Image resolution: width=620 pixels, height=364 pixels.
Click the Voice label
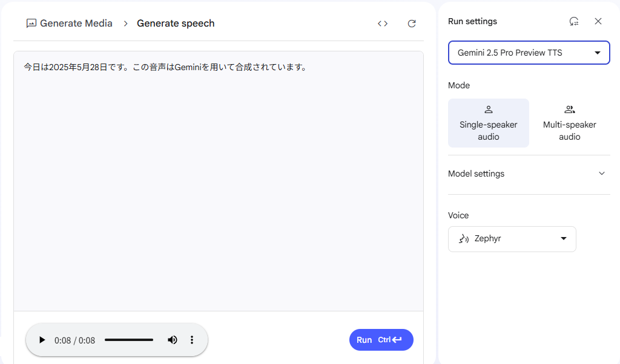point(458,215)
